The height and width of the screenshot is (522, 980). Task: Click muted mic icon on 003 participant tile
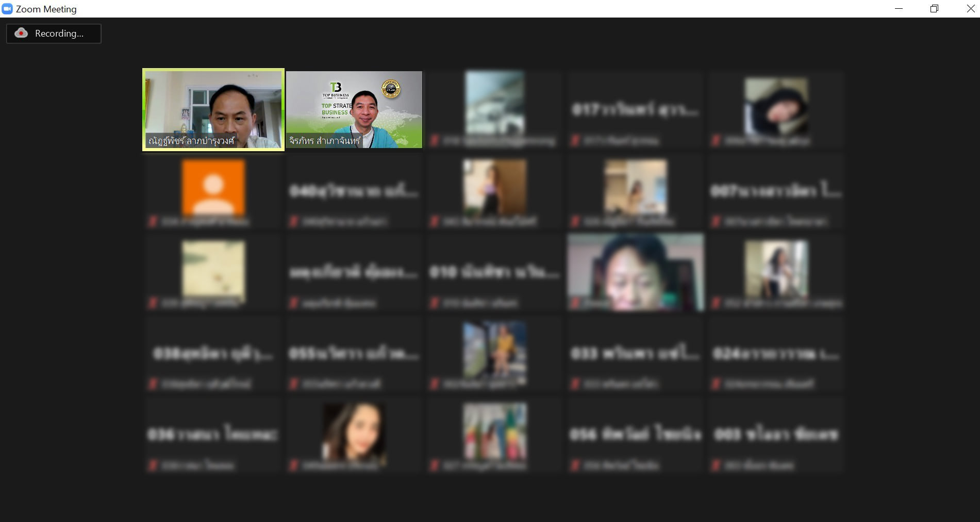point(716,466)
